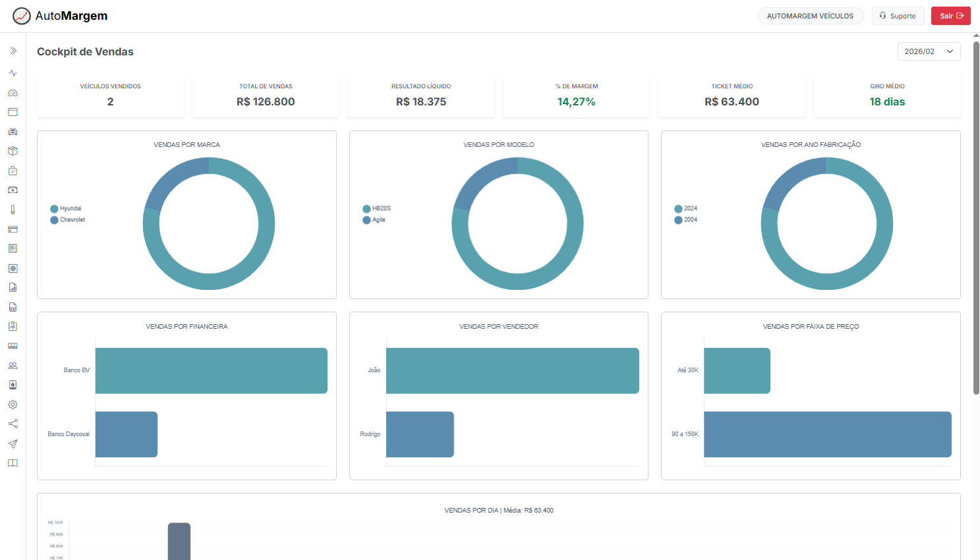Click the people users icon in sidebar

pyautogui.click(x=13, y=366)
